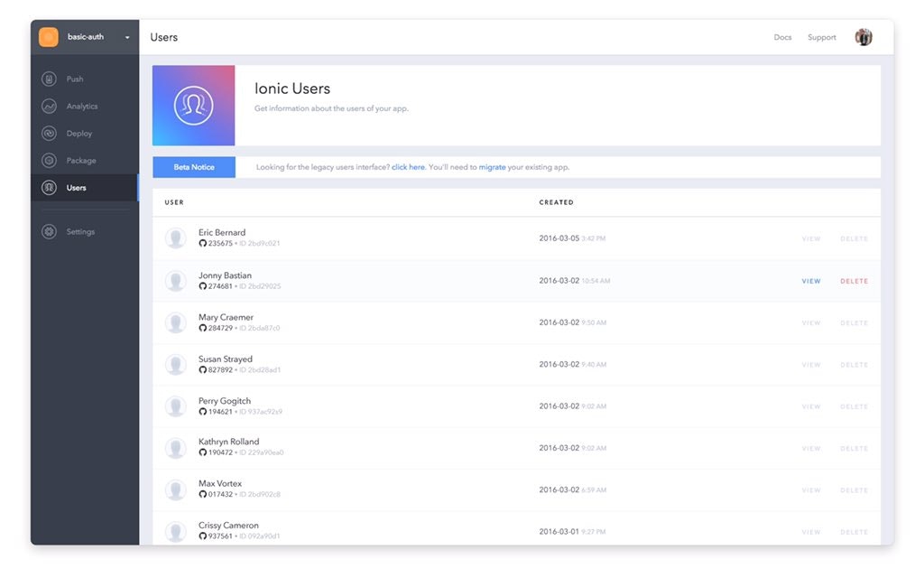Click the Beta Notice button

pyautogui.click(x=194, y=167)
